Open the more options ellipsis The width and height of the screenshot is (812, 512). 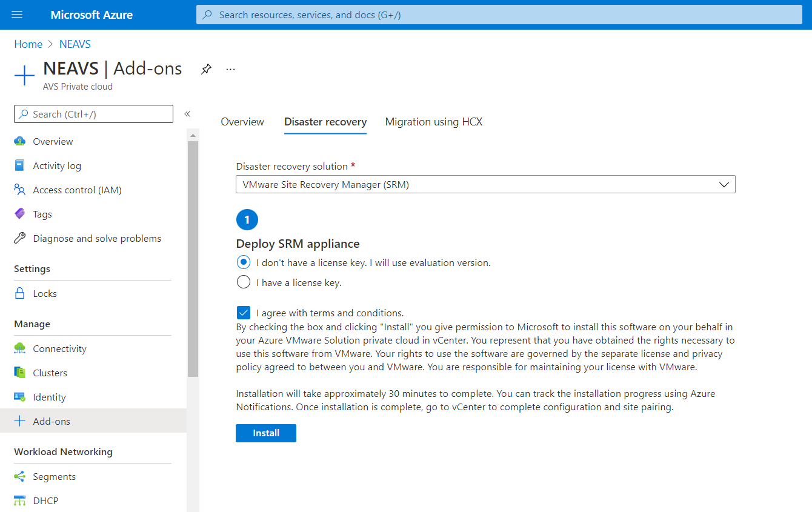tap(230, 69)
